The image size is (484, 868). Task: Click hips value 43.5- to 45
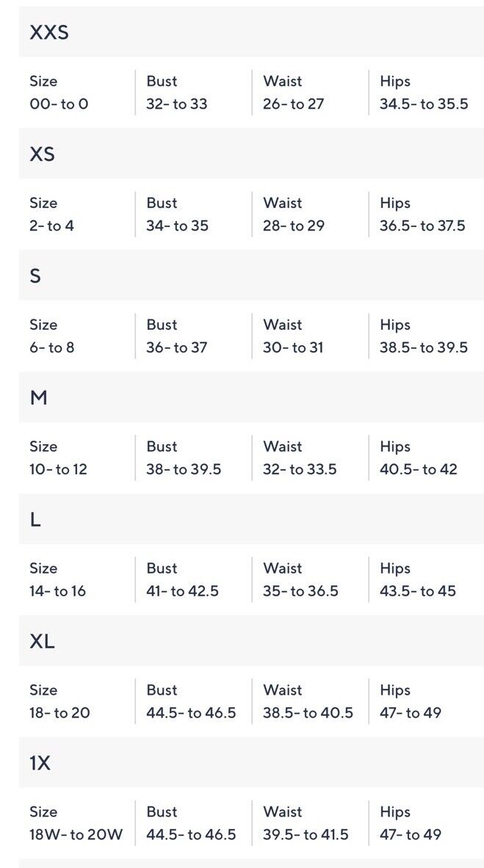coord(418,591)
